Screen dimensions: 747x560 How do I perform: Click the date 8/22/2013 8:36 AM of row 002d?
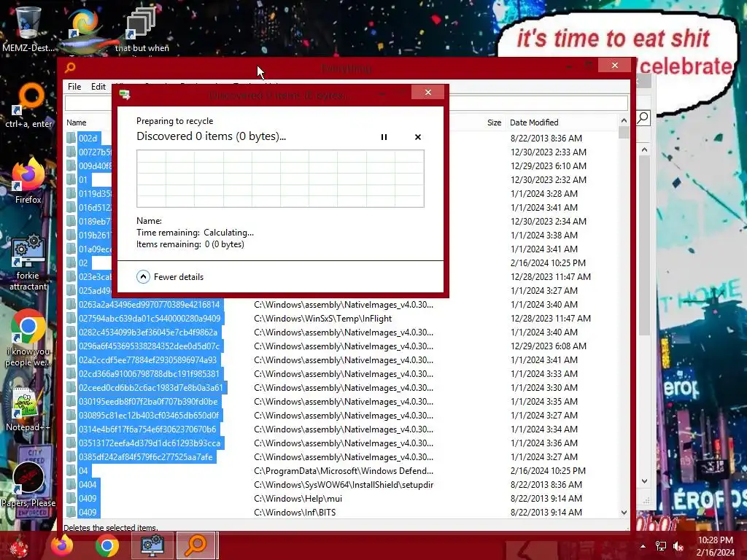(x=546, y=138)
